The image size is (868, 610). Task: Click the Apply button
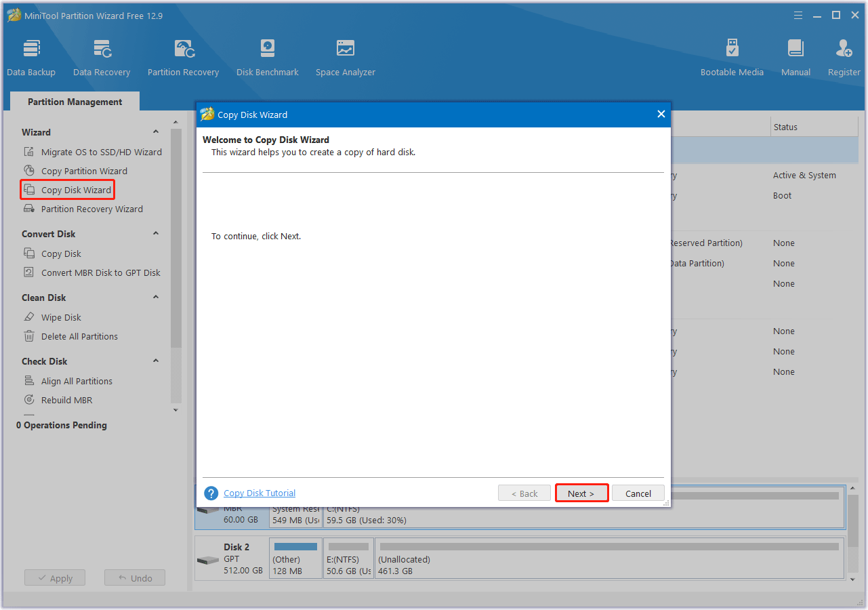54,578
